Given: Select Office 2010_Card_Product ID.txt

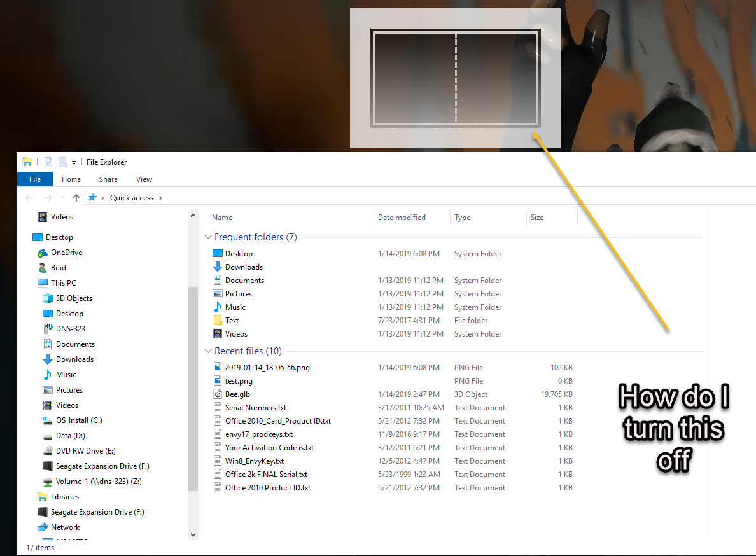Looking at the screenshot, I should 277,421.
